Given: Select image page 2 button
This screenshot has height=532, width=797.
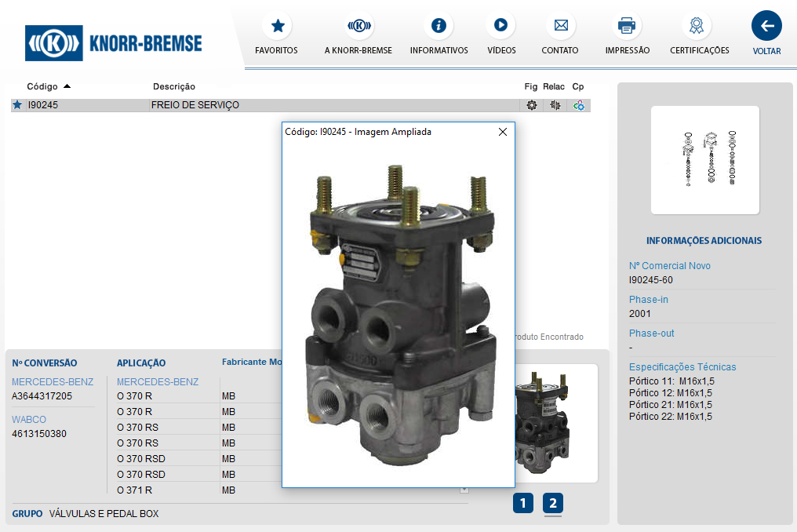Looking at the screenshot, I should point(553,503).
